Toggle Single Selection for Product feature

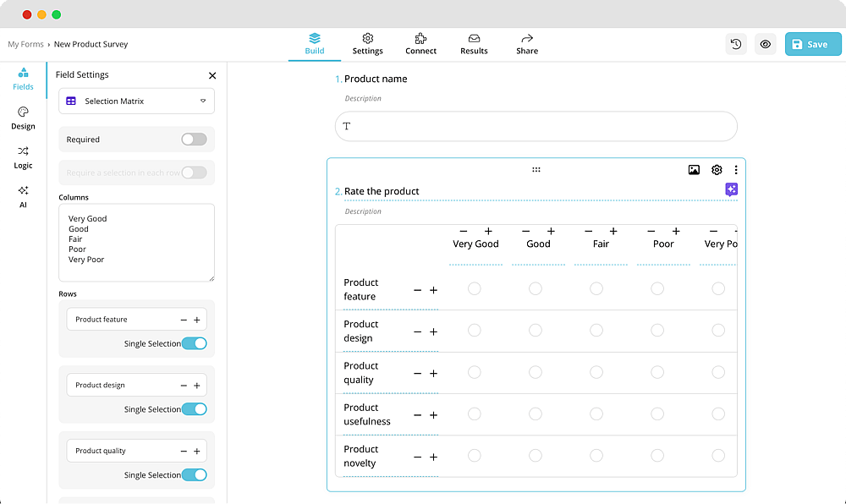point(195,343)
